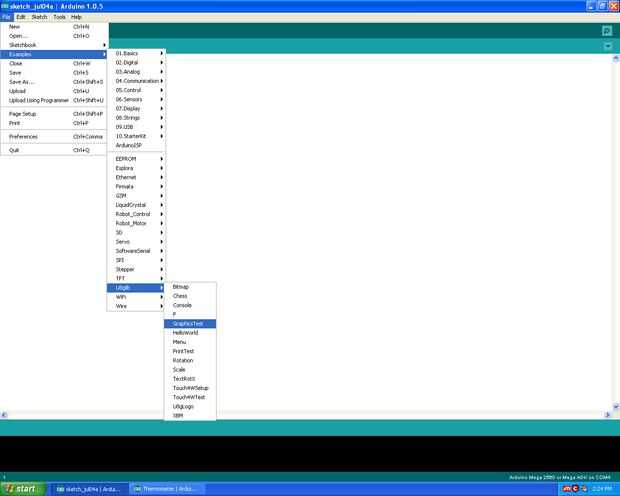Open the TouchWSetup example
Screen dimensions: 620x496
(x=190, y=388)
